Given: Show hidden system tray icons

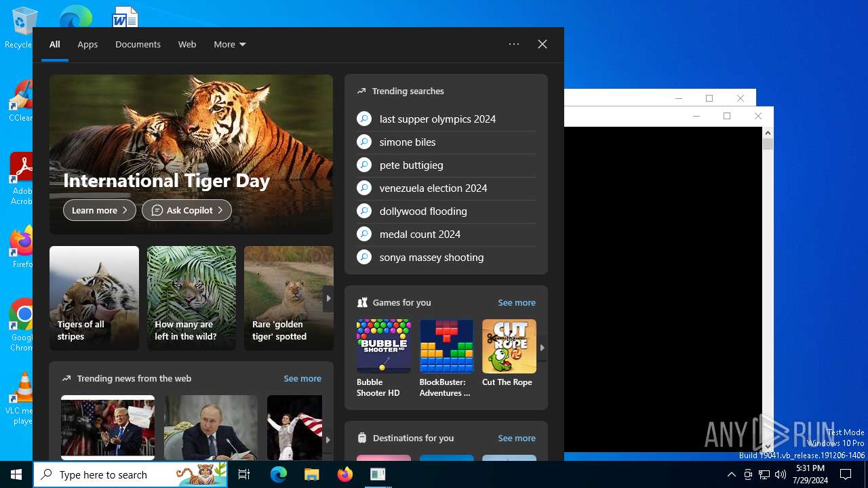Looking at the screenshot, I should pyautogui.click(x=731, y=474).
